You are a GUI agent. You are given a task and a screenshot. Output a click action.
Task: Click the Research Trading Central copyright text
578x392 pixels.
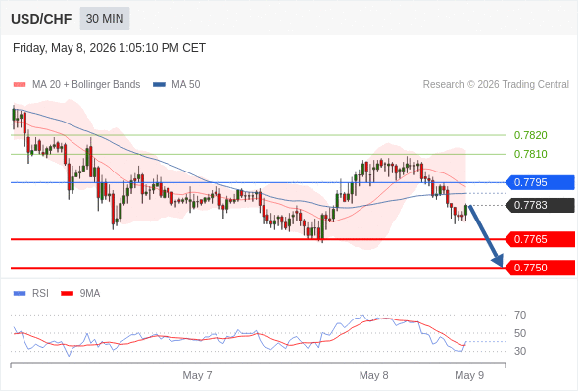(x=496, y=85)
